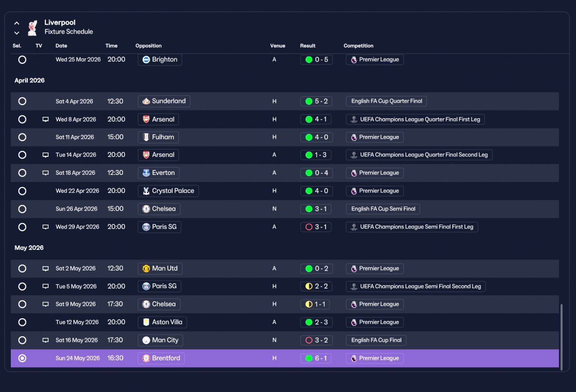Click the TV icon on Man City final row

tap(45, 340)
